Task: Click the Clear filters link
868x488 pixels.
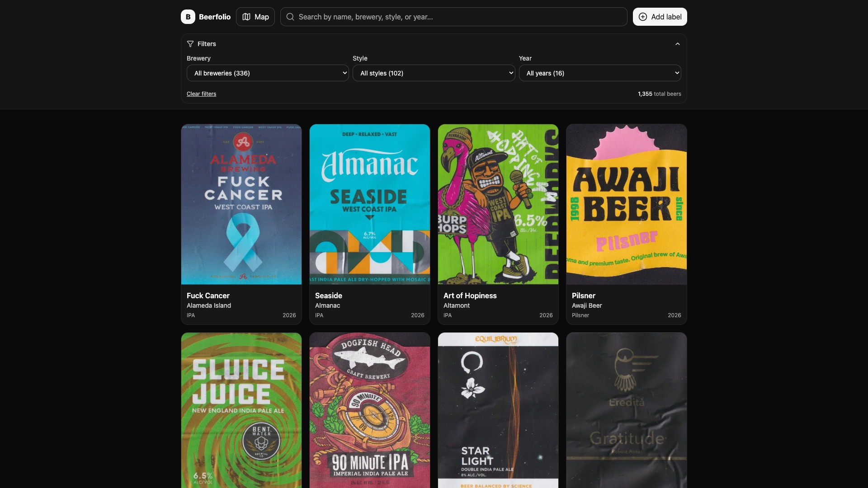Action: [201, 94]
